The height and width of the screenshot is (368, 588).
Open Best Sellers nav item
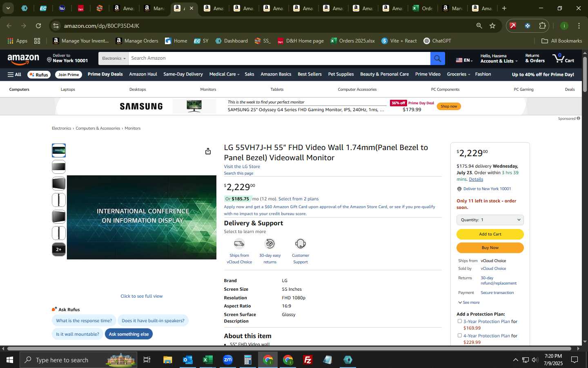(x=310, y=74)
